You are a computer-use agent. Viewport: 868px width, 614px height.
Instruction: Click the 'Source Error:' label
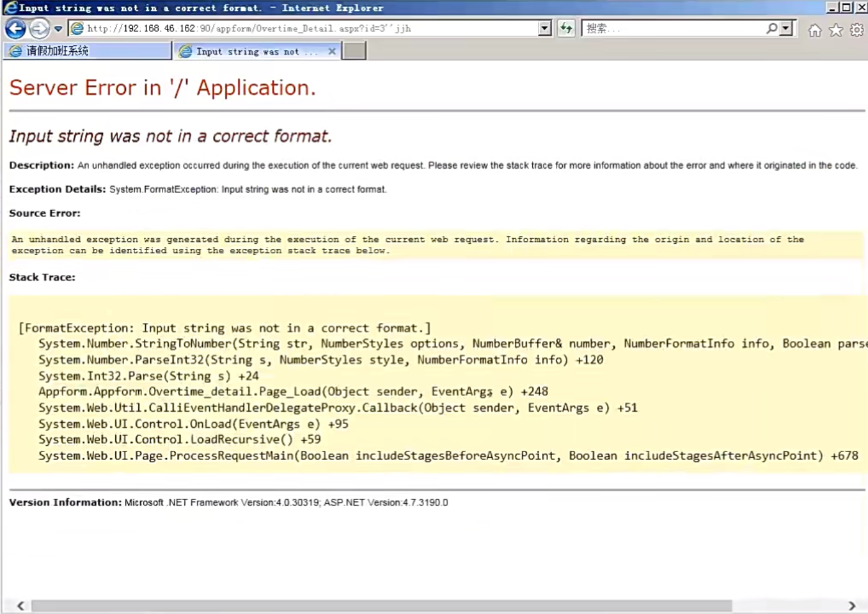tap(45, 213)
